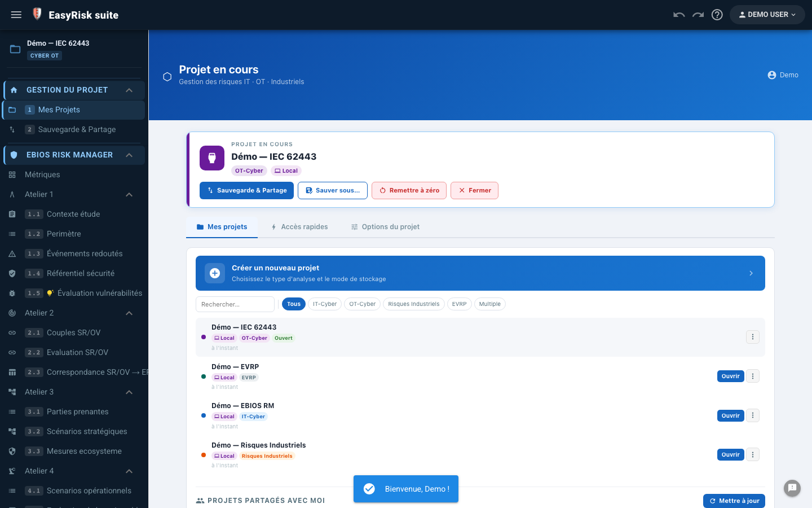The height and width of the screenshot is (508, 812).
Task: Open 4.1 Scenarios opérationnels
Action: 74,491
